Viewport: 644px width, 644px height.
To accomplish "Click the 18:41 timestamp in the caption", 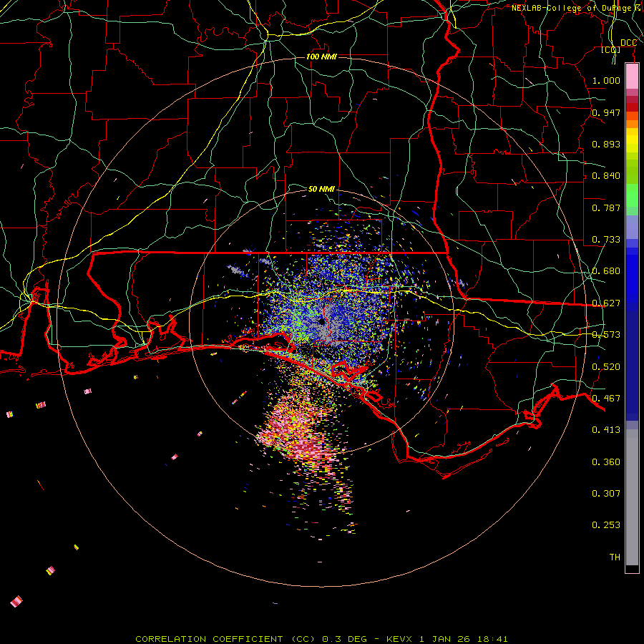I will 492,639.
